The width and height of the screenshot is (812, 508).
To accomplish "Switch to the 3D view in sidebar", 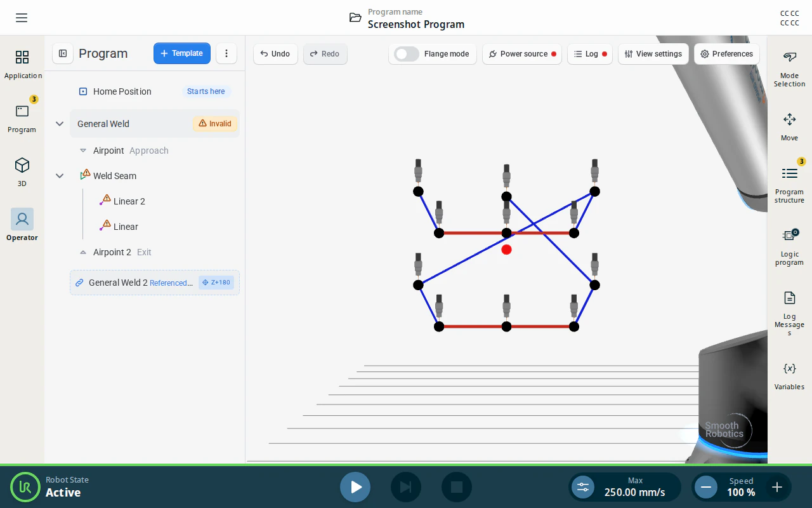I will [22, 172].
